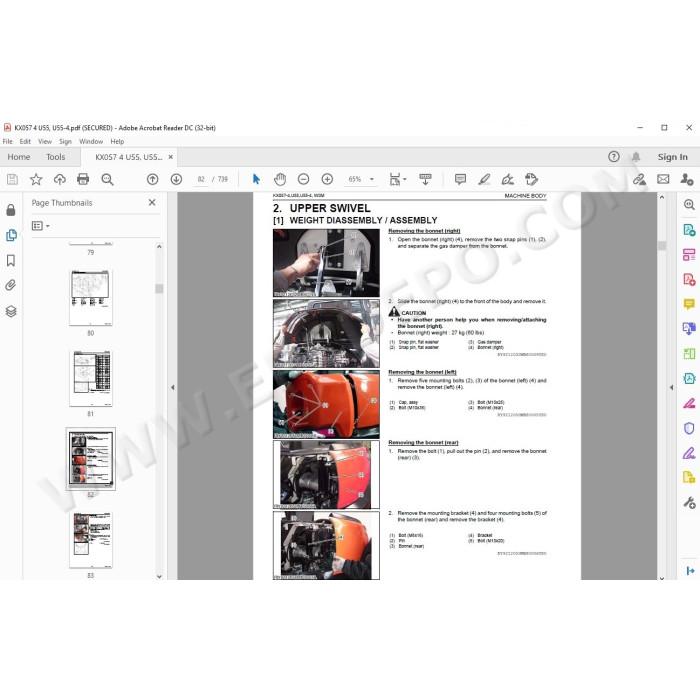This screenshot has width=700, height=700.
Task: Activate the Hand pan tool
Action: pos(280,179)
